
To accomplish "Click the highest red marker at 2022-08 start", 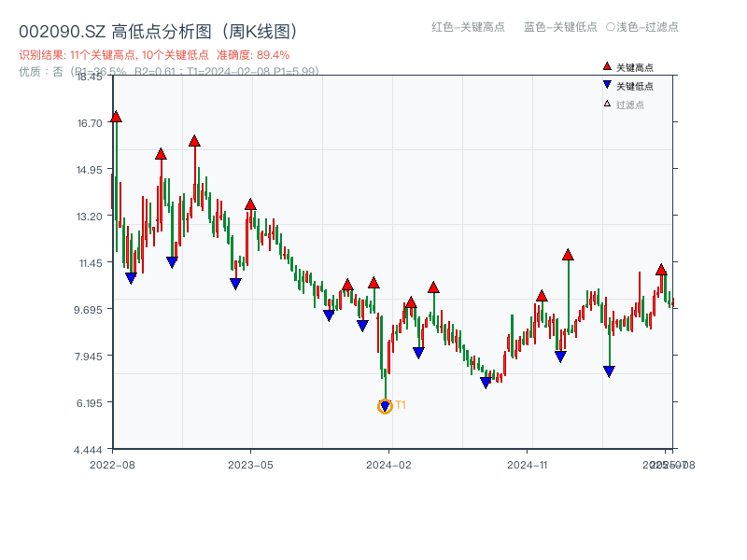I will pos(116,117).
